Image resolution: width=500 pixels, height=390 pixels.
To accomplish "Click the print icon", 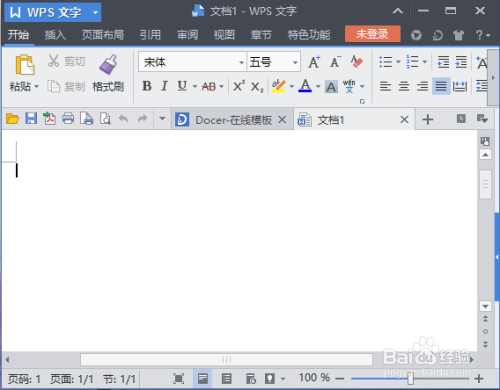I will click(68, 118).
